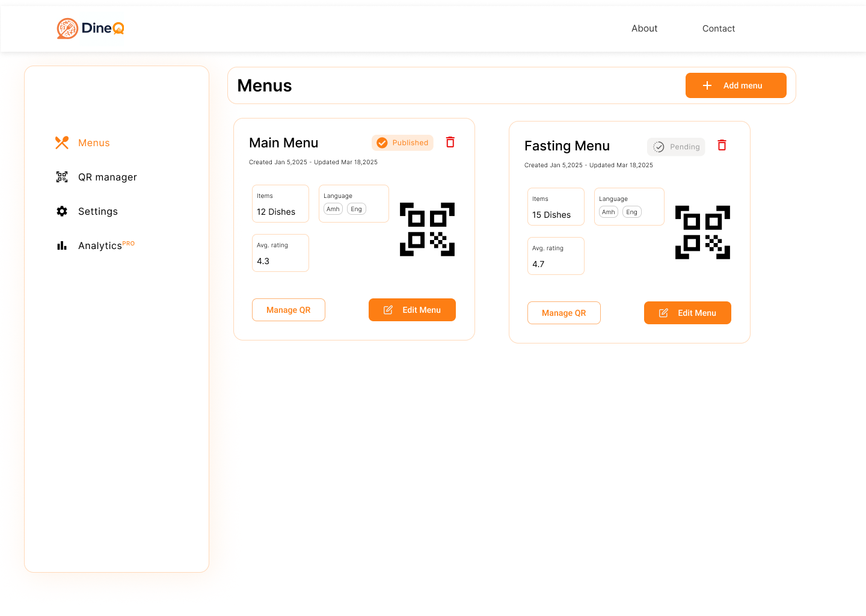Click the fork and spoon Menus icon

pos(62,143)
